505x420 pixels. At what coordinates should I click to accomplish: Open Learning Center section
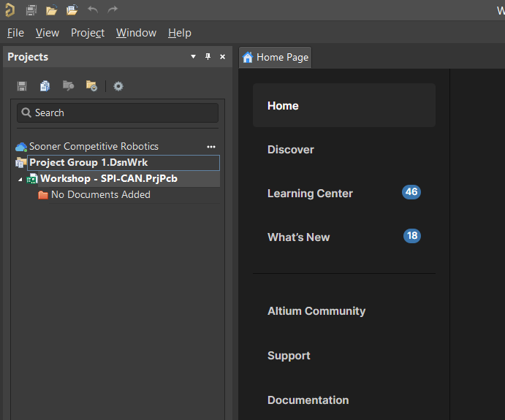[x=310, y=194]
